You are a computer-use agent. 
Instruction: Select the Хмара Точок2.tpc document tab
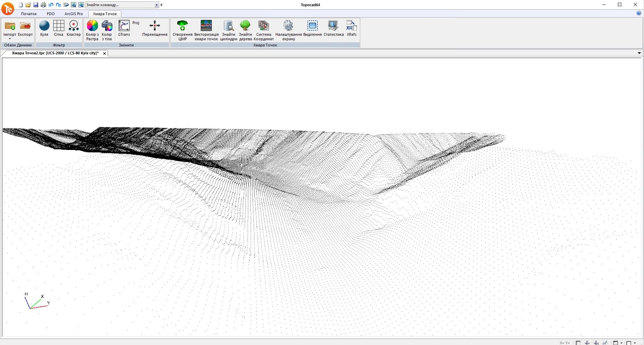55,53
